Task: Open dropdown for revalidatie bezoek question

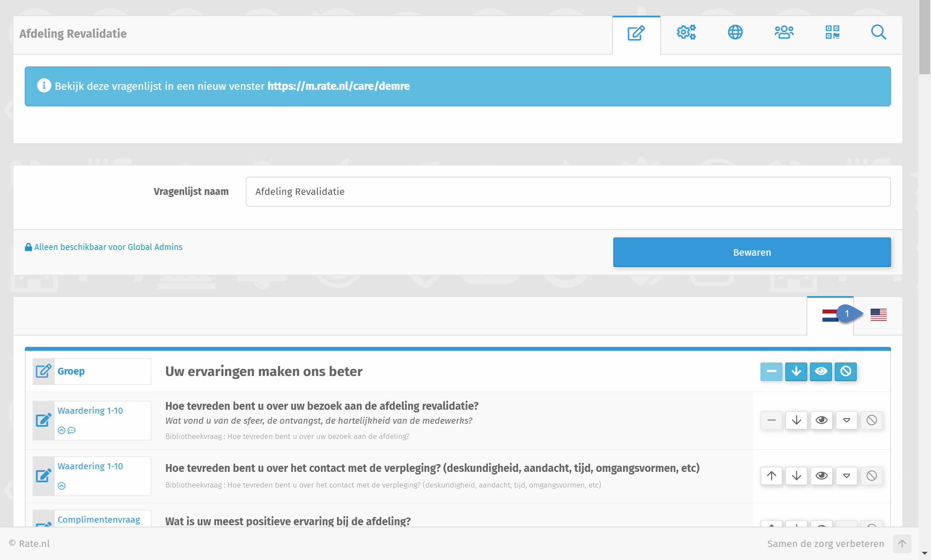Action: 846,420
